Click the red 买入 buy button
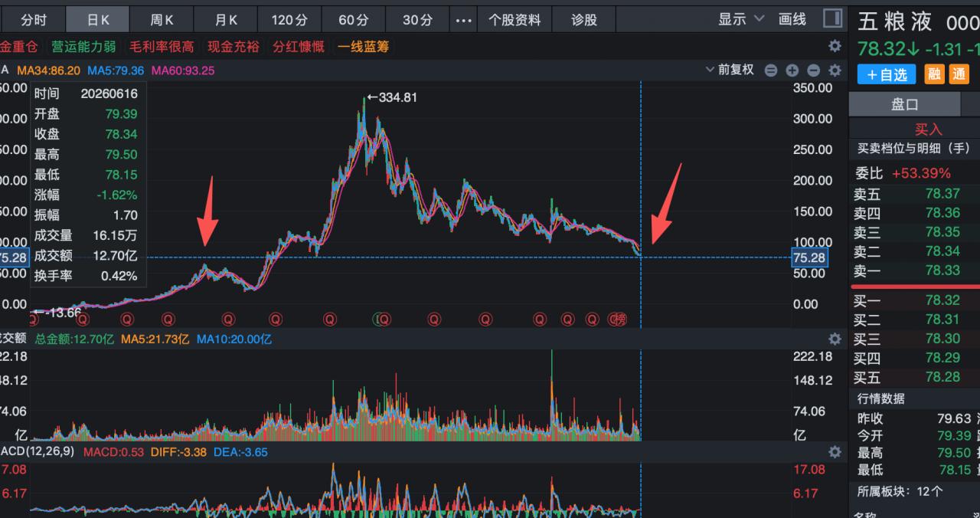The image size is (980, 518). point(929,129)
